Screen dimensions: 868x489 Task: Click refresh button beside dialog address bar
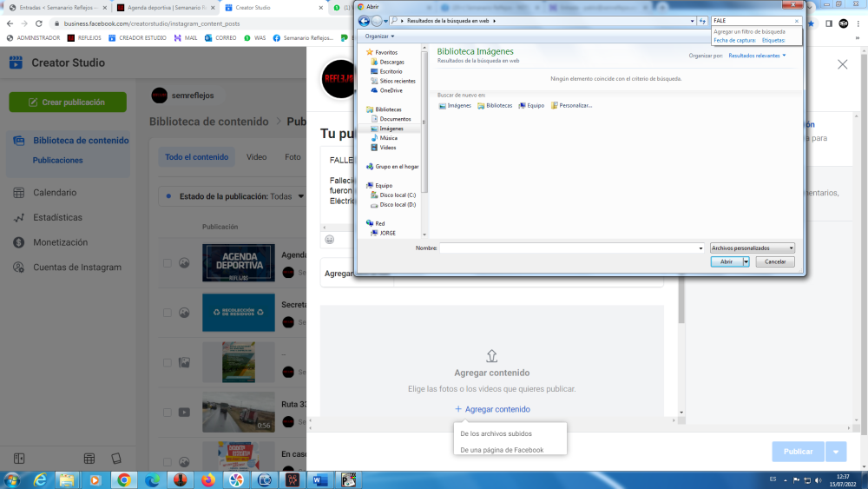click(702, 21)
